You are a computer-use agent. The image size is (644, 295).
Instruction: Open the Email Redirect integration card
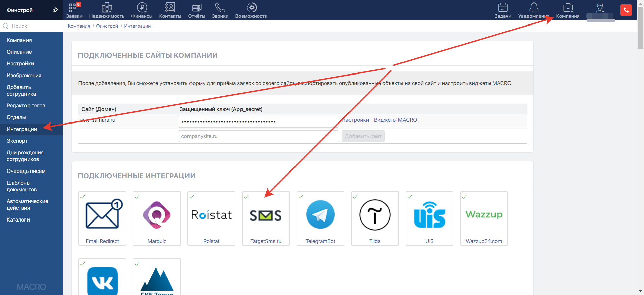(102, 218)
